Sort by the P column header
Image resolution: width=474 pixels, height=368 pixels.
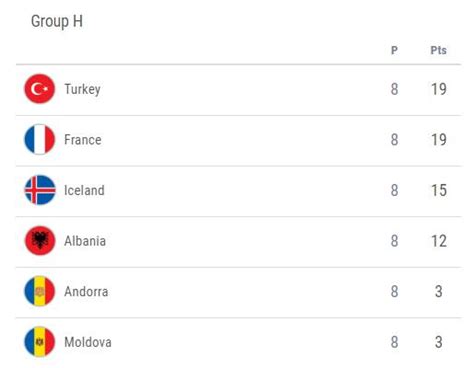[394, 50]
